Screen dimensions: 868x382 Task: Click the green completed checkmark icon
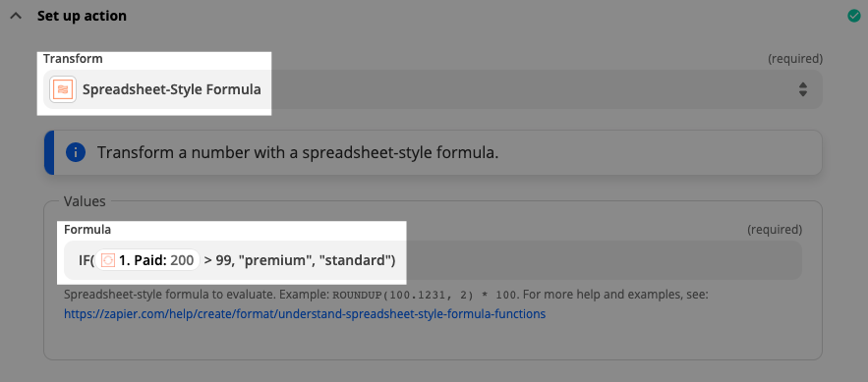[854, 16]
